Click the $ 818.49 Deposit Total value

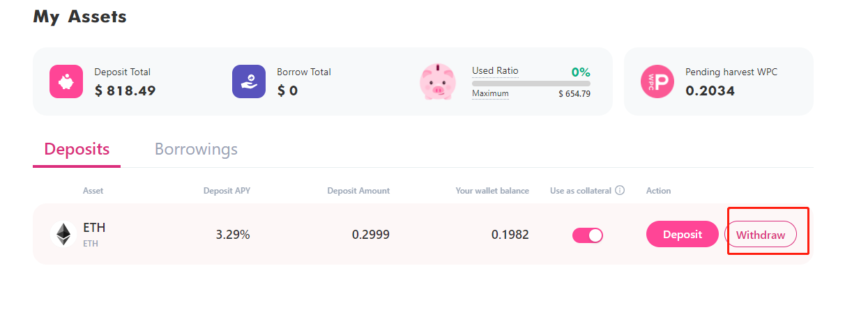[x=125, y=91]
